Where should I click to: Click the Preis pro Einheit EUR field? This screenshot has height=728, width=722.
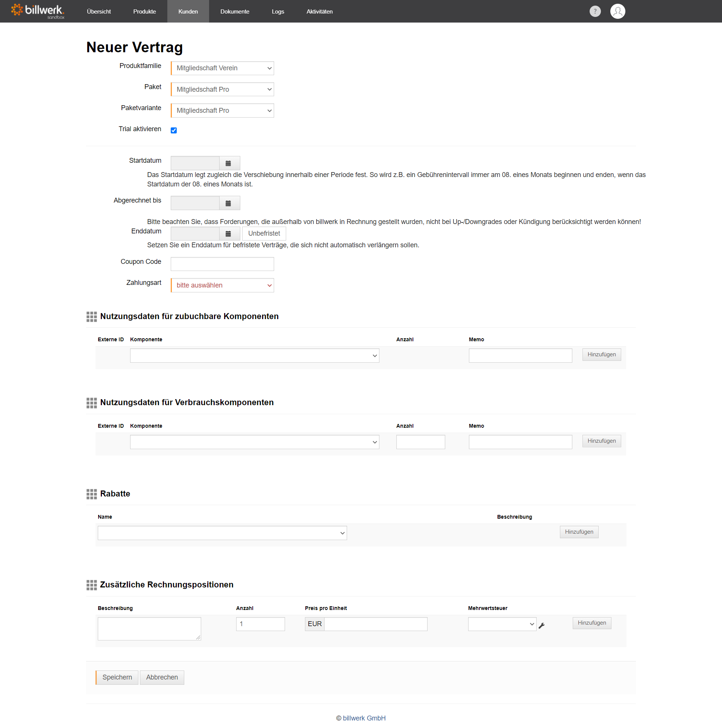pos(376,624)
